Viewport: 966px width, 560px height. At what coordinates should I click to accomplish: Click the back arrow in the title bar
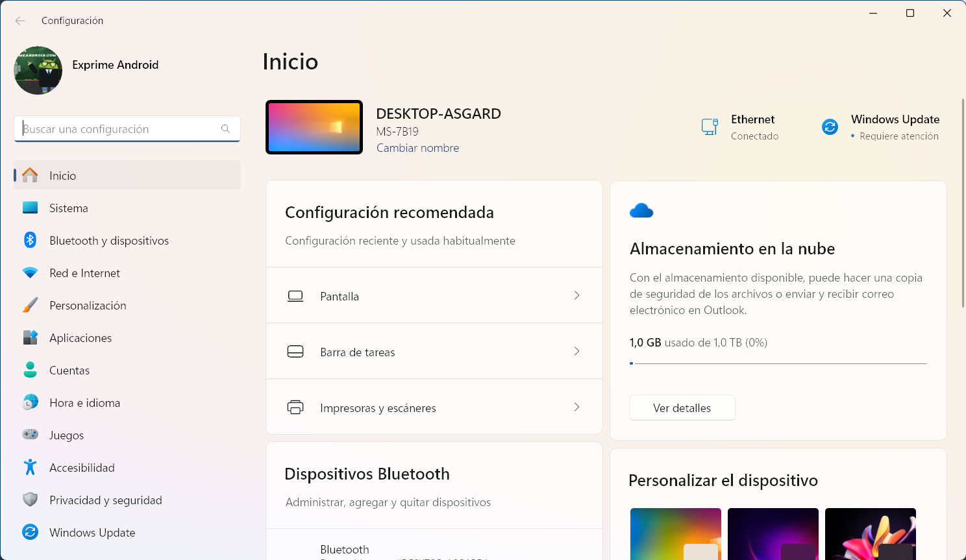coord(20,21)
